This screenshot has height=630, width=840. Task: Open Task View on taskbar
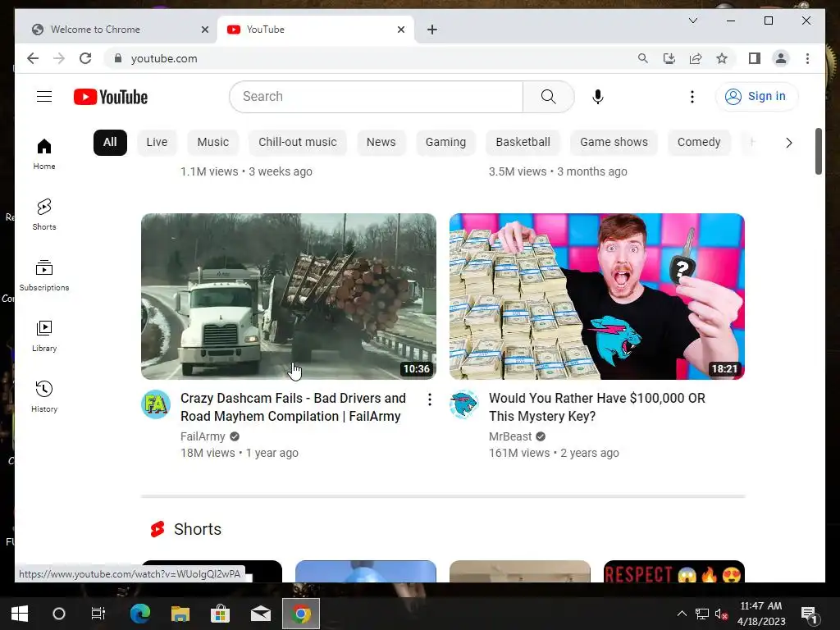point(98,614)
